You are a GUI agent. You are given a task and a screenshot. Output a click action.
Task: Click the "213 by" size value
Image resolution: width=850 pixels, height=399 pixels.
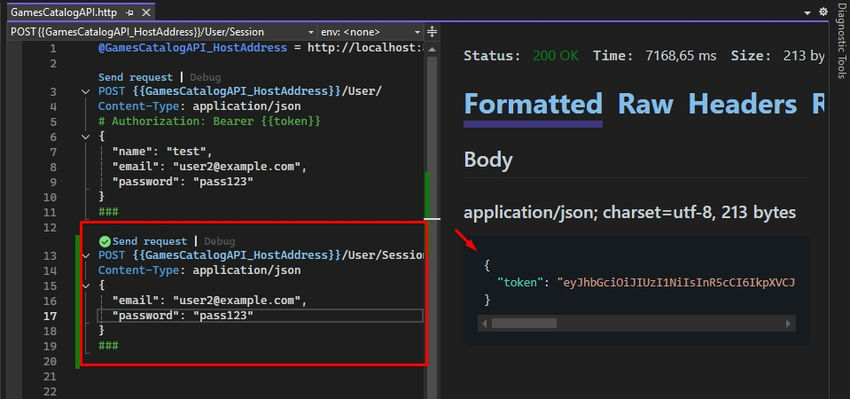(x=804, y=56)
